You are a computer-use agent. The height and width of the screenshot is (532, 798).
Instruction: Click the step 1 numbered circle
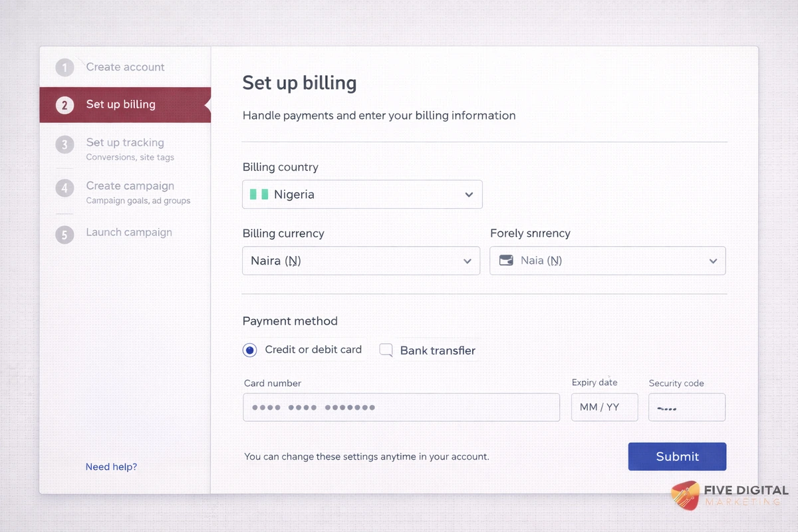click(x=65, y=67)
